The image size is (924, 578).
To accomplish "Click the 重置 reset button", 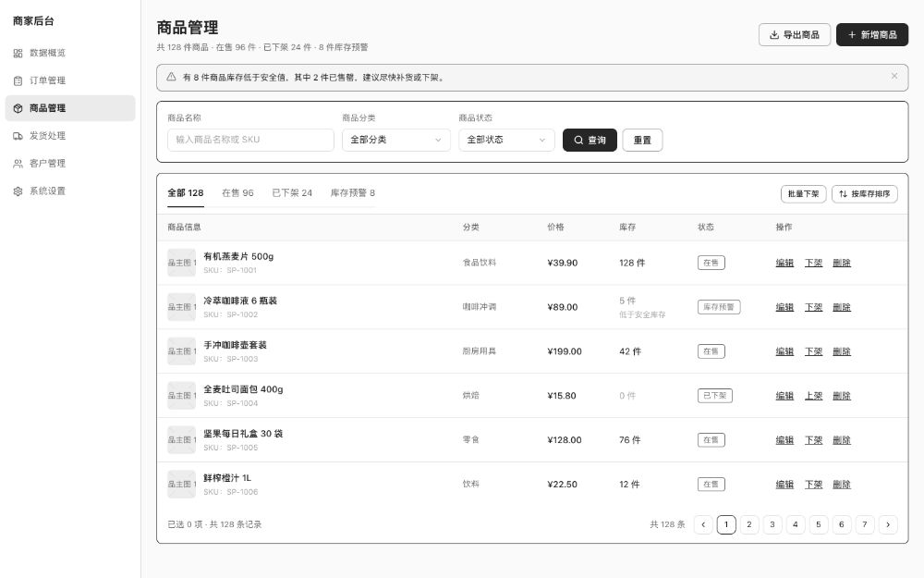I will tap(642, 141).
